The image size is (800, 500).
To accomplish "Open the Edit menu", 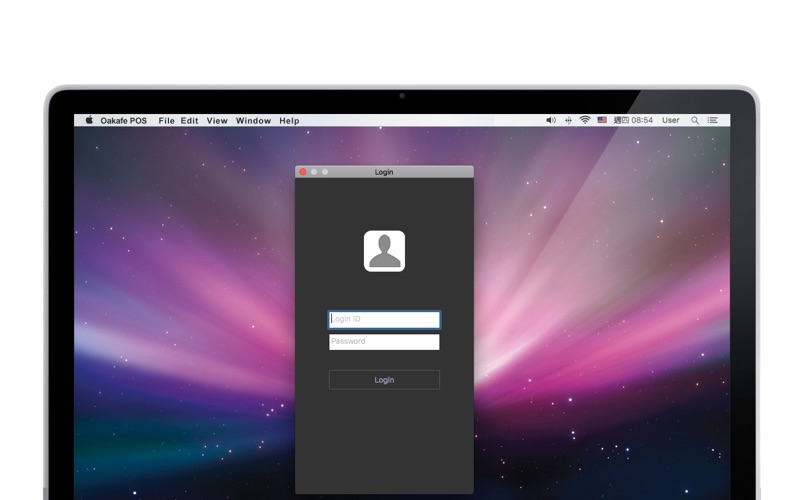I will [189, 120].
